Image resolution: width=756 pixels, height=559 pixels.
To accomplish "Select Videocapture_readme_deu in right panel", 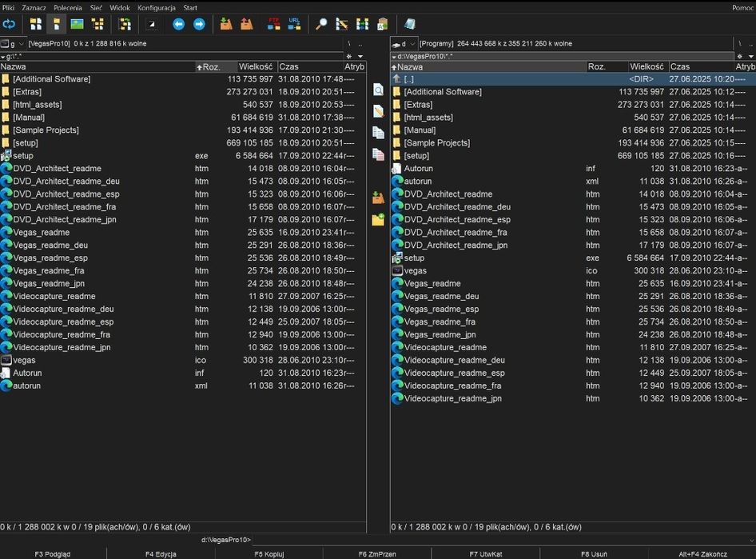I will [573, 361].
